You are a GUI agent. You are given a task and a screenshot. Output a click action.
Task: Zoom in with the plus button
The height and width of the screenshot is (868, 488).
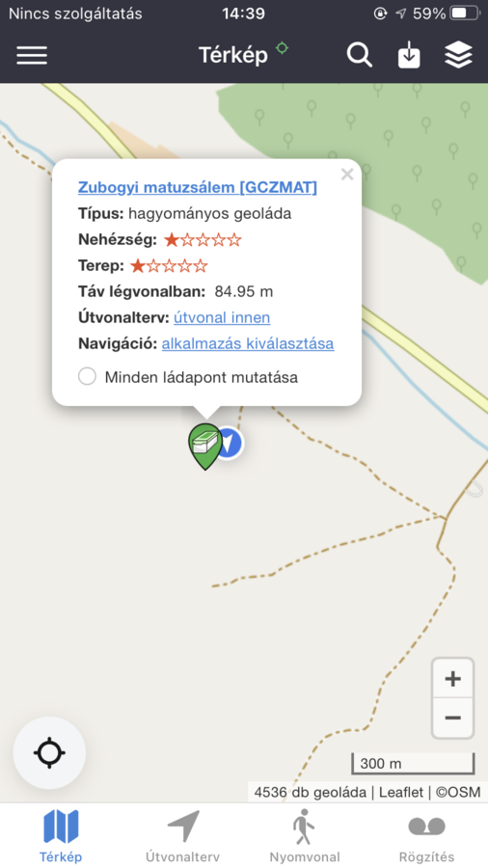click(452, 678)
